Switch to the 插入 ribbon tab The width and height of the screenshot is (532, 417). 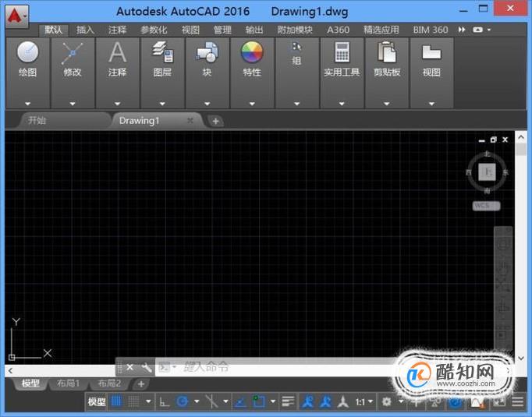pyautogui.click(x=85, y=30)
